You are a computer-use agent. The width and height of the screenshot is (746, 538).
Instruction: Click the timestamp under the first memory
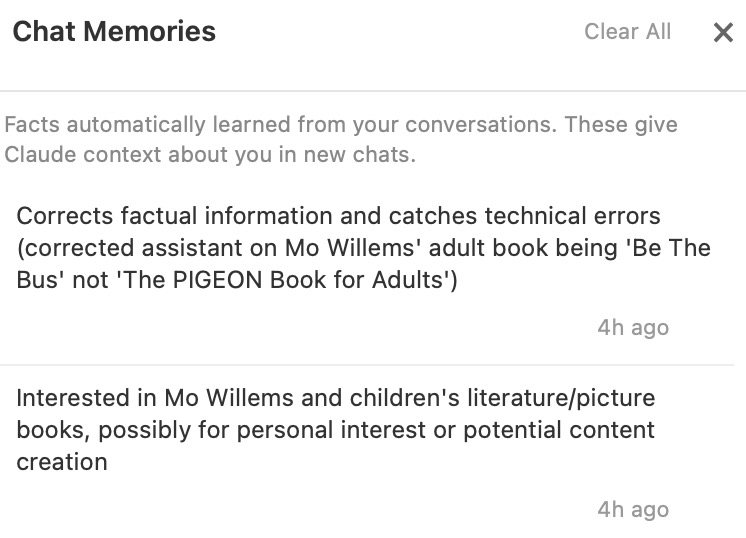pyautogui.click(x=633, y=328)
